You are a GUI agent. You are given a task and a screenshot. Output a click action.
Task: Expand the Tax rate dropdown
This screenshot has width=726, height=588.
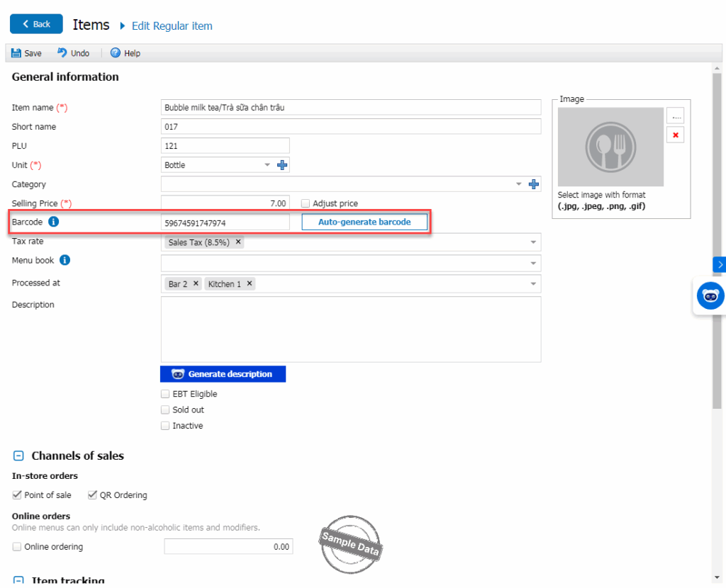tap(532, 242)
